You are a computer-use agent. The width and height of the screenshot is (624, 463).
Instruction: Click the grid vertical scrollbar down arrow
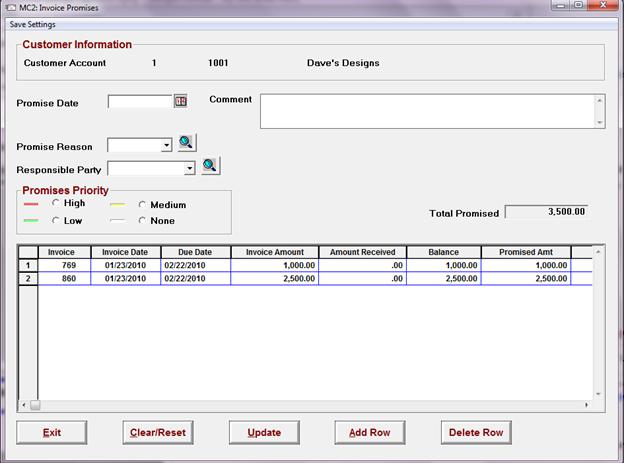point(598,394)
